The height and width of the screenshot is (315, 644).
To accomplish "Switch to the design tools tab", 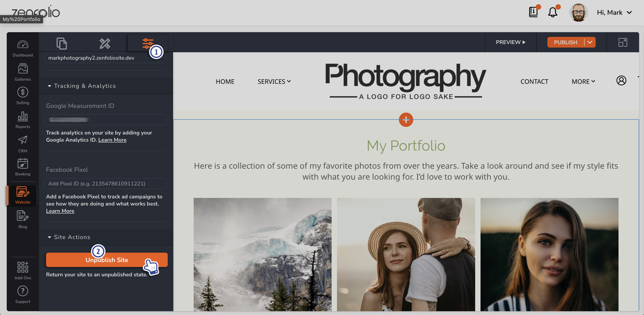I will pyautogui.click(x=105, y=43).
